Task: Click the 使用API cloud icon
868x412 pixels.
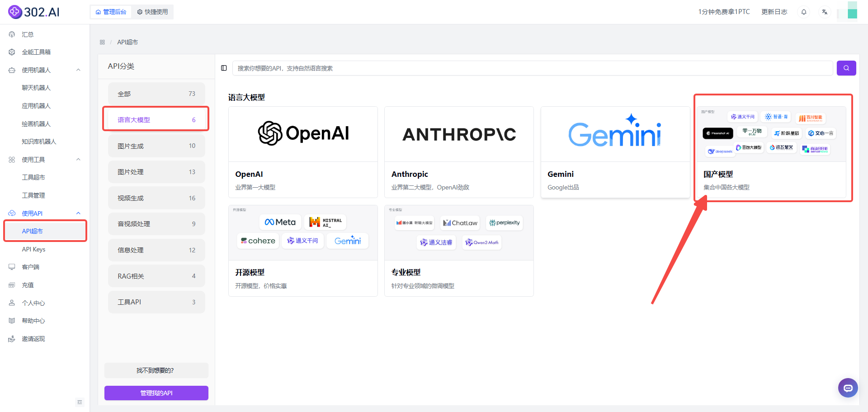Action: tap(12, 213)
